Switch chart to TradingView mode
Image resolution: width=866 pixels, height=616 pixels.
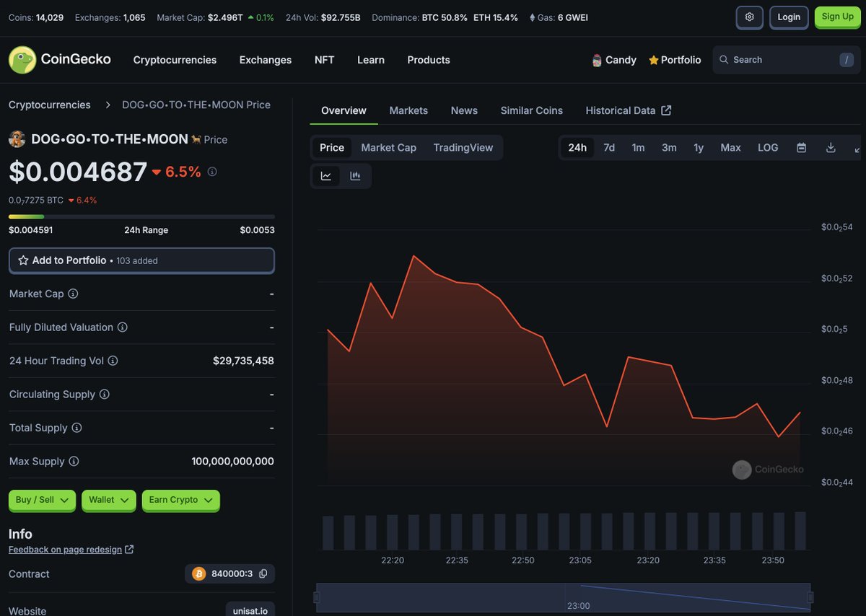pos(463,148)
